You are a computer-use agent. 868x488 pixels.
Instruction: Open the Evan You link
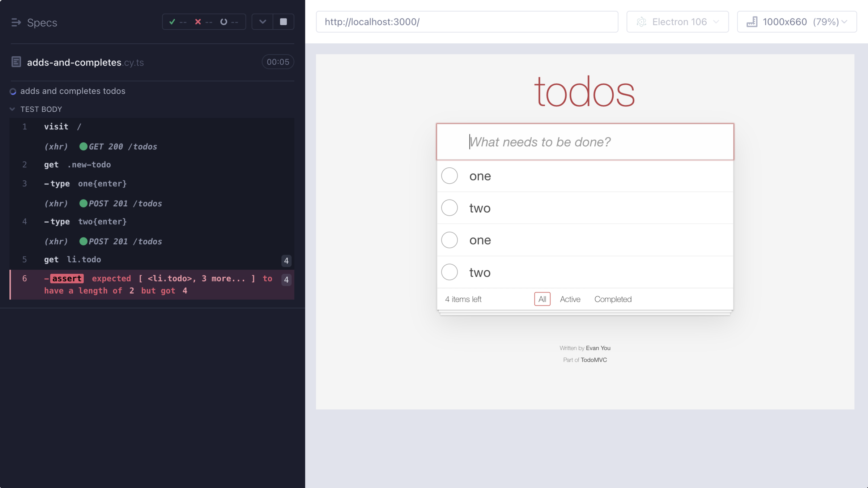pos(598,348)
